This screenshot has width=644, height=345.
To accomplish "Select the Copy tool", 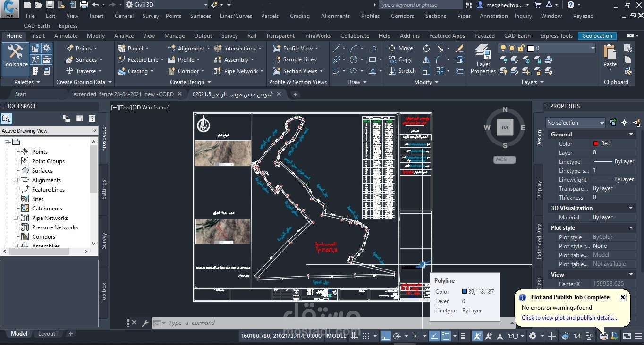I will (x=400, y=59).
